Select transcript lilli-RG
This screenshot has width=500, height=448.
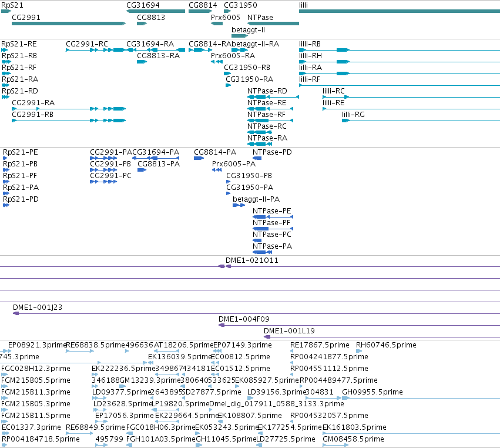(353, 115)
